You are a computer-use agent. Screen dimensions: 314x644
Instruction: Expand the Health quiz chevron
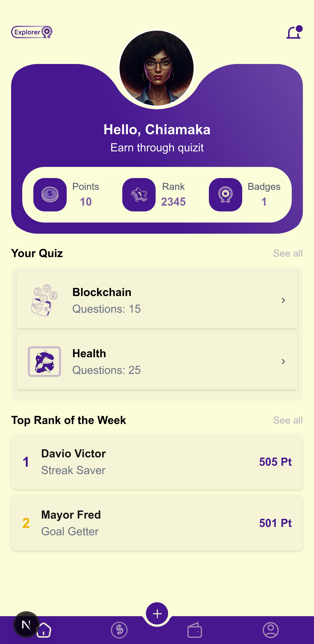point(283,361)
